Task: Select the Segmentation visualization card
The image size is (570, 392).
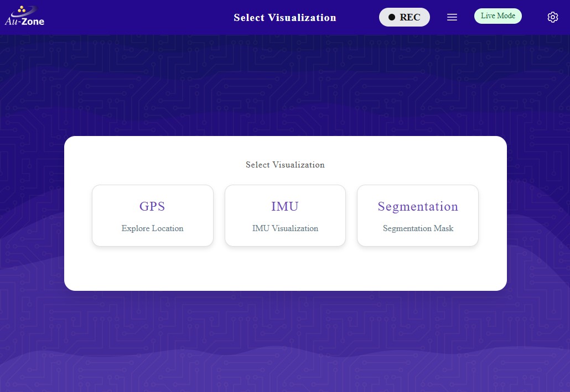Action: (418, 215)
